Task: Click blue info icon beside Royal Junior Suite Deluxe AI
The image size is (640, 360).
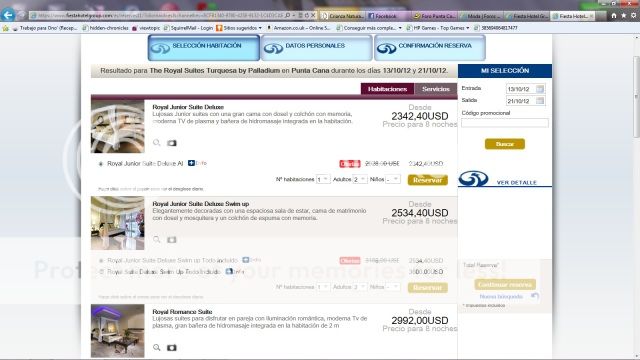Action: [191, 163]
